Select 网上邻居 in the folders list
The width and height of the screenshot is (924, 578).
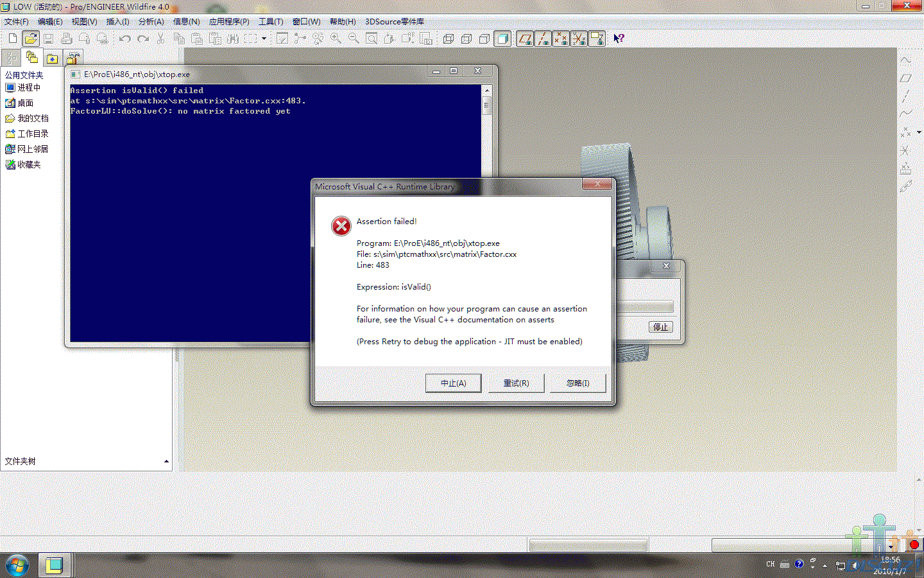click(27, 149)
